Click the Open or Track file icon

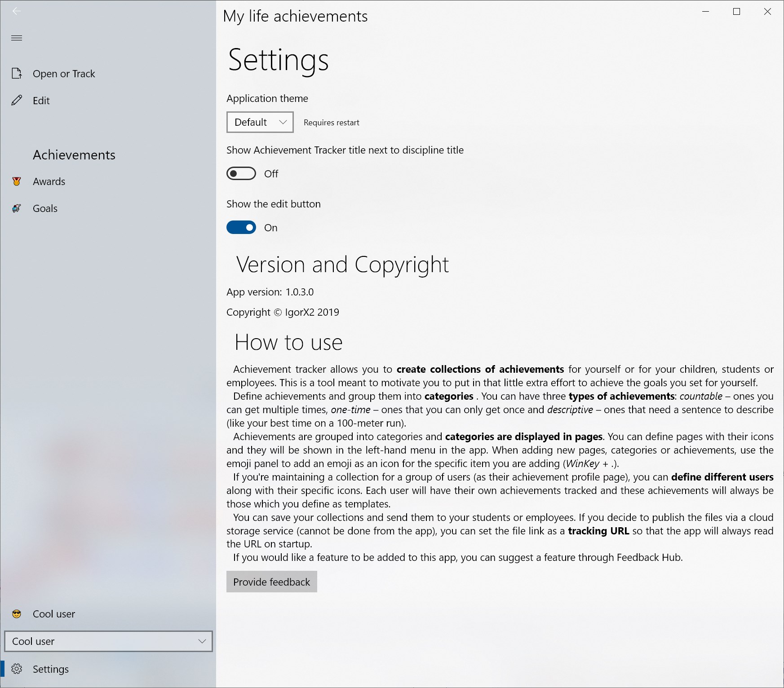[17, 73]
